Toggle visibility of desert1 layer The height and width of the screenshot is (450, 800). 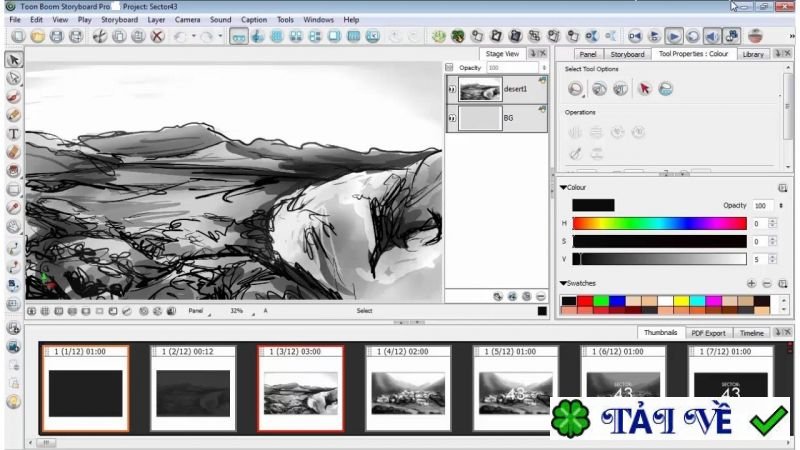point(452,90)
